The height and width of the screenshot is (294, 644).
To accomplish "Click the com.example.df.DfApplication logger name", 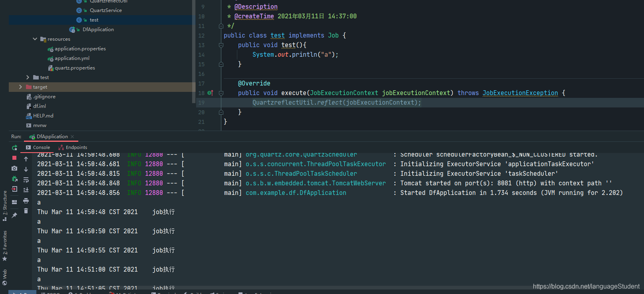I will pos(296,193).
